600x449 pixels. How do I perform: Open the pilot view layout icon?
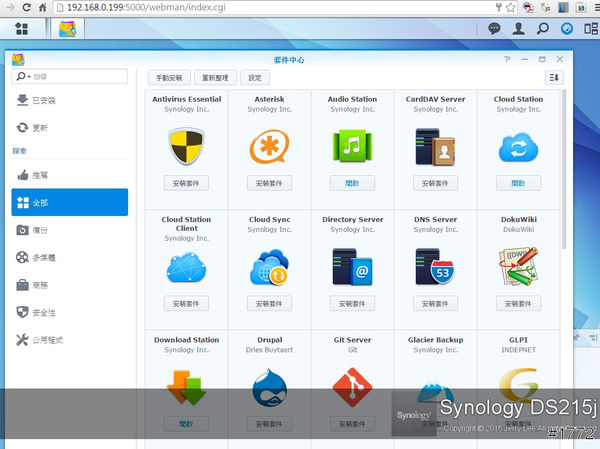pyautogui.click(x=591, y=28)
